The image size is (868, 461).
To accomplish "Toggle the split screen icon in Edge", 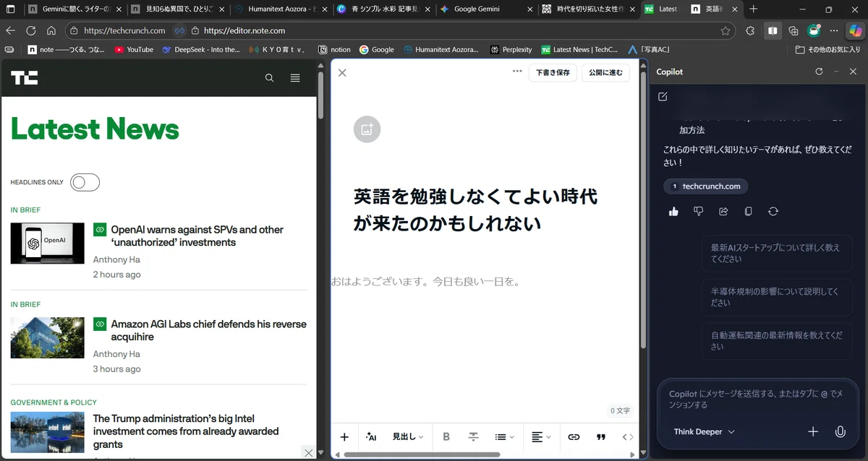I will tap(773, 31).
